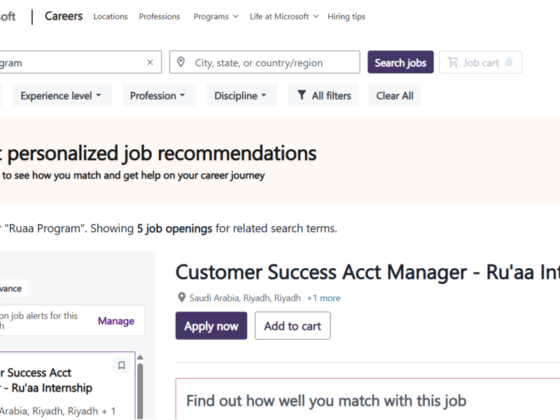Expand the Discipline filter dropdown

(x=242, y=96)
